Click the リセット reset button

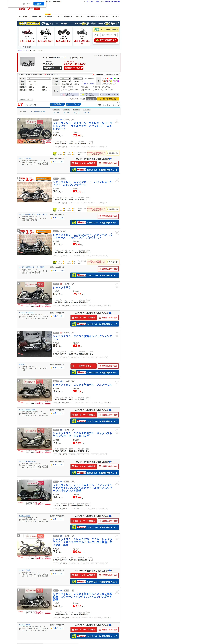point(91,99)
